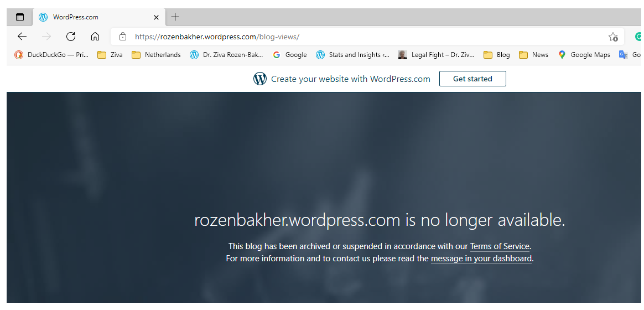Click the Google Translate bookmark icon
The width and height of the screenshot is (644, 310).
click(624, 55)
